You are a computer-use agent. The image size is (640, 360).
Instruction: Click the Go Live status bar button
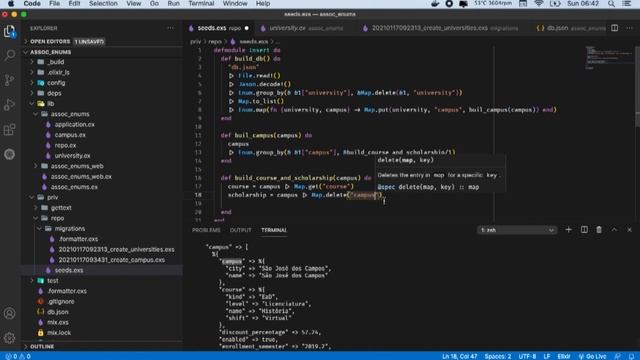coord(592,356)
